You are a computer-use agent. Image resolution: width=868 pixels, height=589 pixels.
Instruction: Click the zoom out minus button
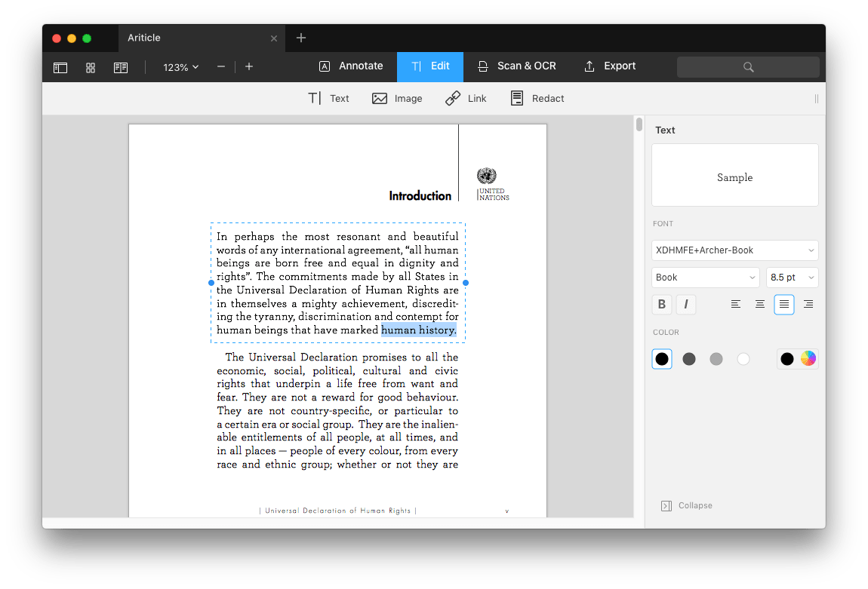point(221,66)
